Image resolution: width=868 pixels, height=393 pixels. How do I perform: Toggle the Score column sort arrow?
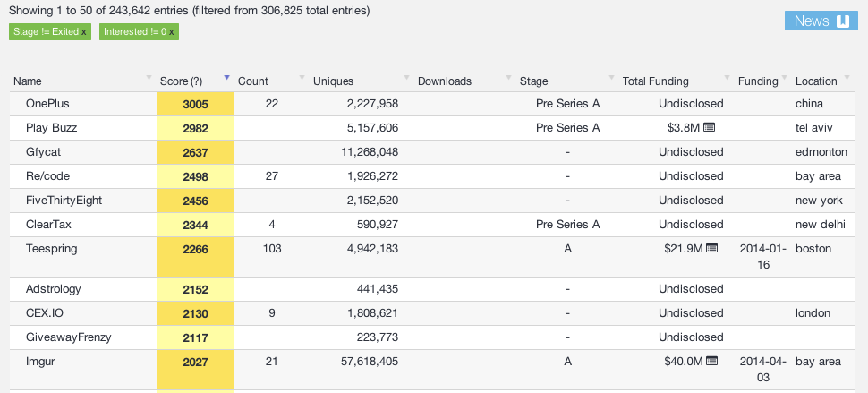tap(226, 78)
